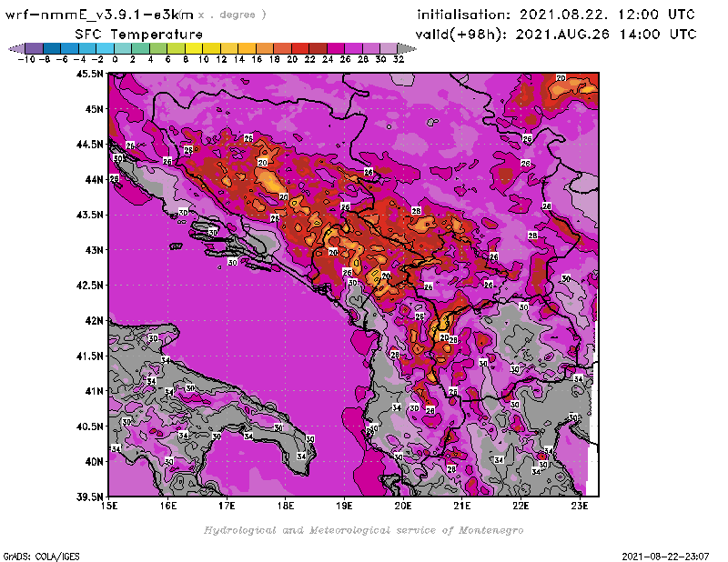
Task: Click the 18E longitude axis label
Action: click(x=286, y=506)
